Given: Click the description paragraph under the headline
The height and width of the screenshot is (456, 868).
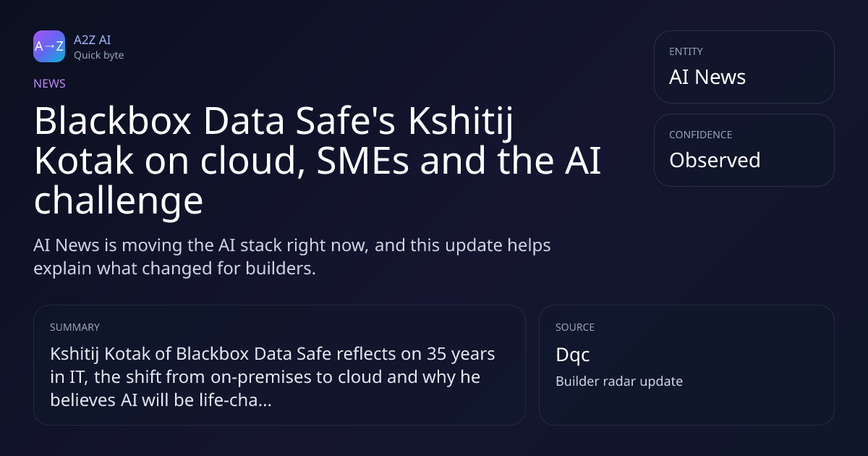Looking at the screenshot, I should click(x=292, y=256).
